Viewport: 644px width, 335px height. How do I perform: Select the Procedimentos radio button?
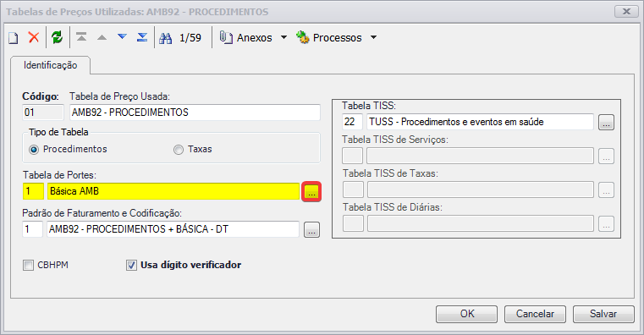click(x=34, y=150)
